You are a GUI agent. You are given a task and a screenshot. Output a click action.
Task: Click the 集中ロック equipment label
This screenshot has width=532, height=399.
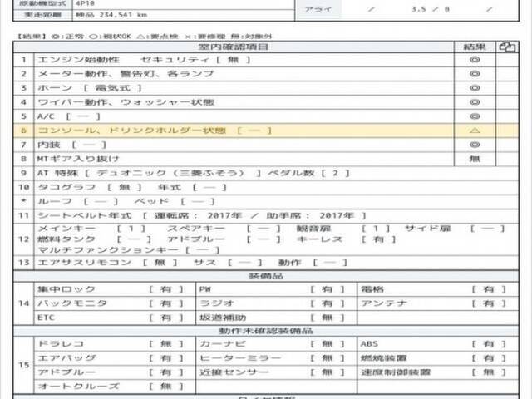pyautogui.click(x=66, y=289)
